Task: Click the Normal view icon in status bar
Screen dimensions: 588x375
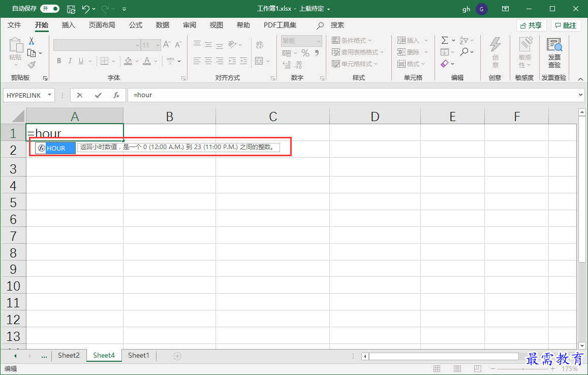Action: (437, 368)
